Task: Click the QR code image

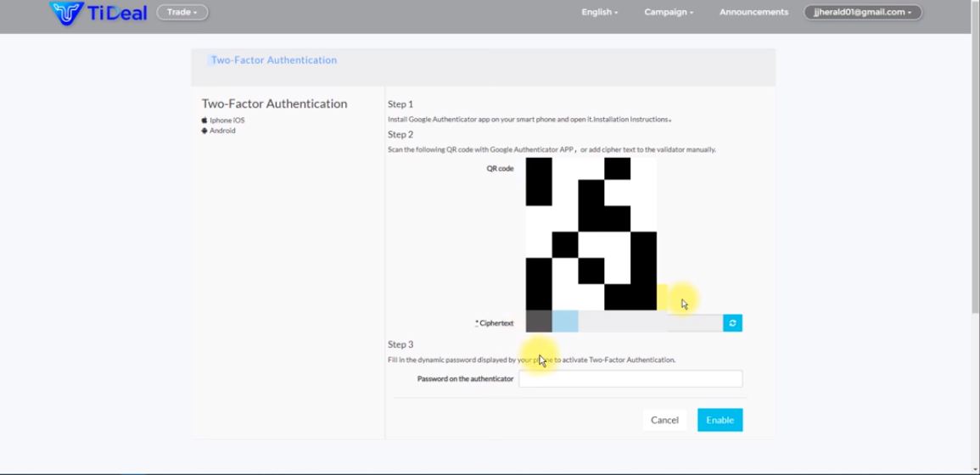Action: coord(591,234)
